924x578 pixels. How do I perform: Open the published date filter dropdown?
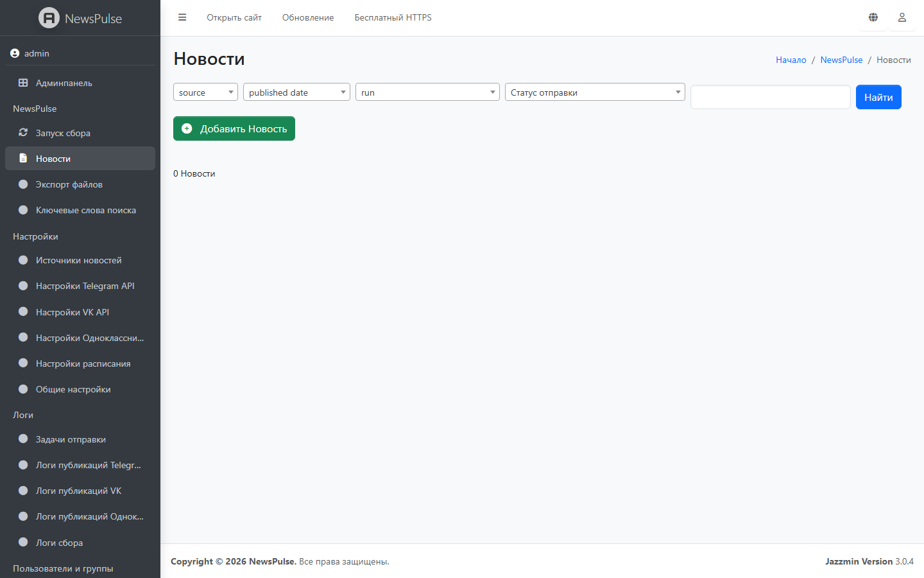click(x=296, y=92)
